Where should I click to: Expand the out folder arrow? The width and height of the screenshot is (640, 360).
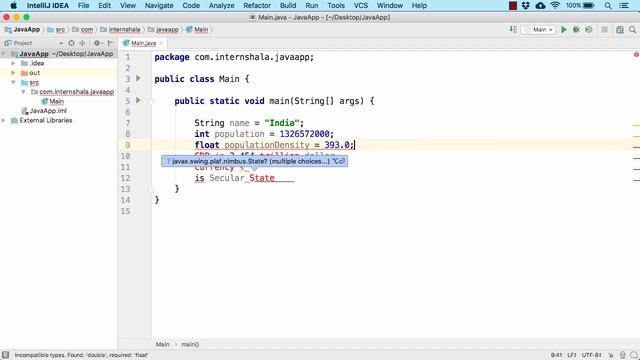[x=13, y=73]
